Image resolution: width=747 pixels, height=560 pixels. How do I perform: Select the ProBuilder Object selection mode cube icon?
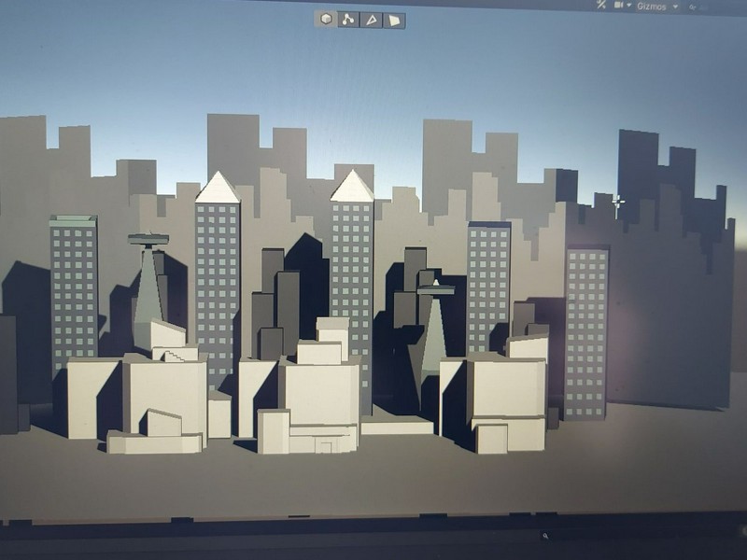pos(325,17)
